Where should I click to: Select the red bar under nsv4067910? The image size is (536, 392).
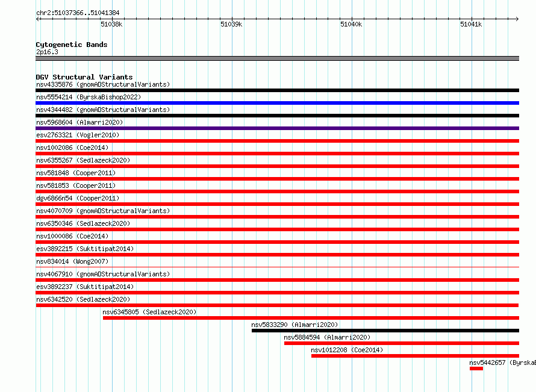[x=277, y=280]
